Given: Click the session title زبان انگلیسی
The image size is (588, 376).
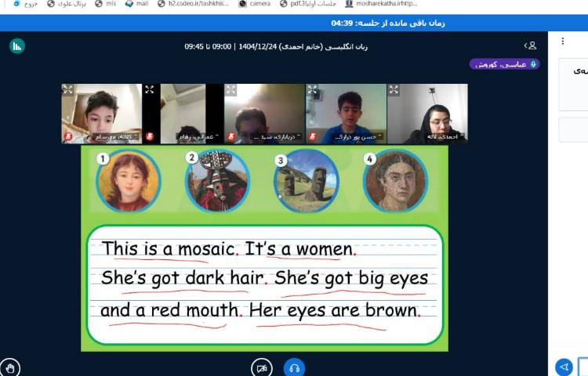Looking at the screenshot, I should point(276,47).
